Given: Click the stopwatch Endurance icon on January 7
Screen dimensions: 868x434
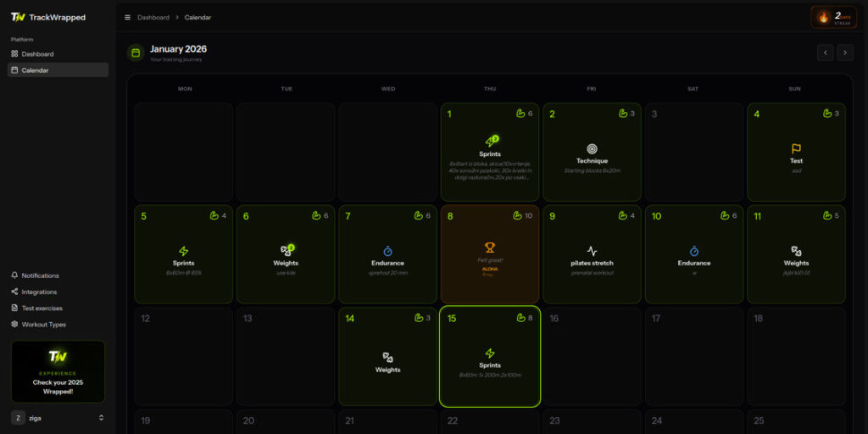Looking at the screenshot, I should [x=387, y=251].
